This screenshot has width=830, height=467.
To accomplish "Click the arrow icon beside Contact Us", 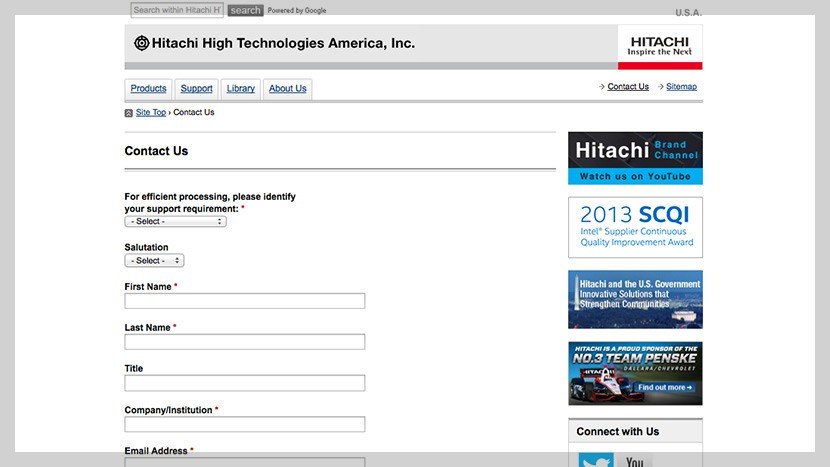I will click(602, 86).
